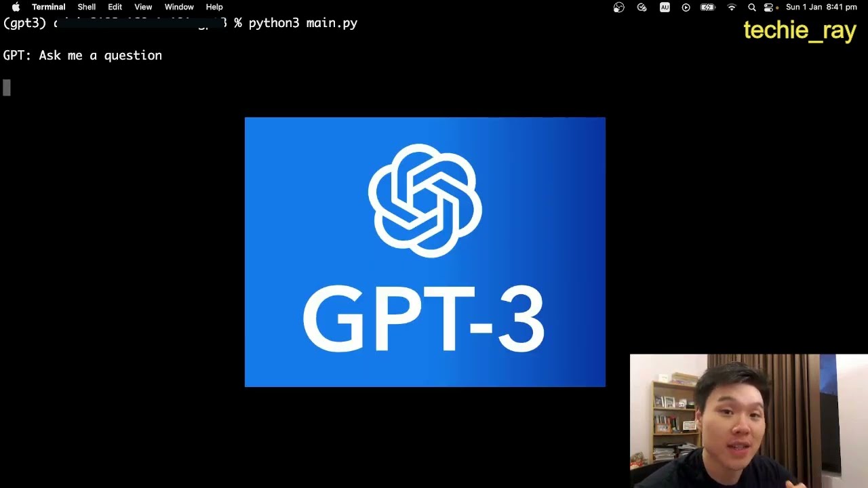Click the GPT-3 logo image
Viewport: 868px width, 488px height.
(x=425, y=252)
